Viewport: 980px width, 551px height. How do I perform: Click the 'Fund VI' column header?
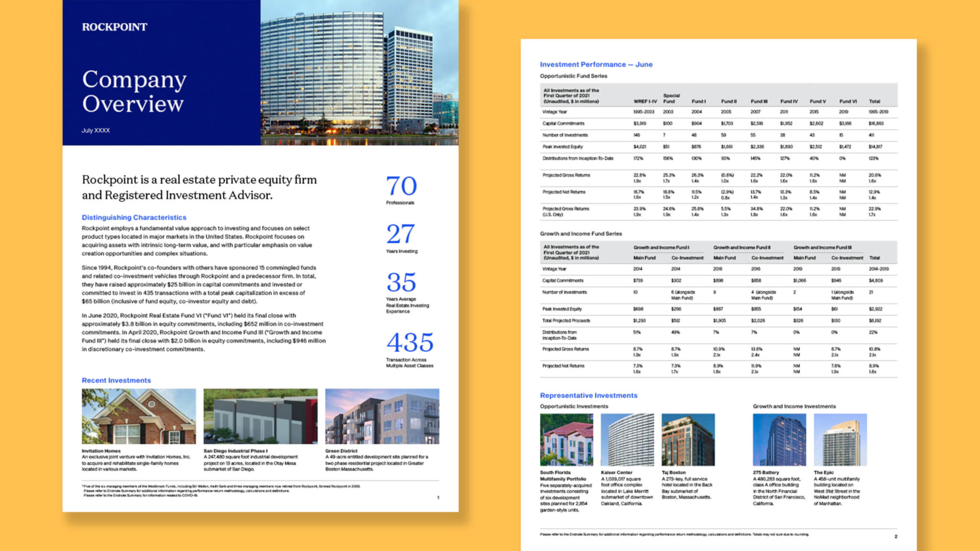point(848,101)
